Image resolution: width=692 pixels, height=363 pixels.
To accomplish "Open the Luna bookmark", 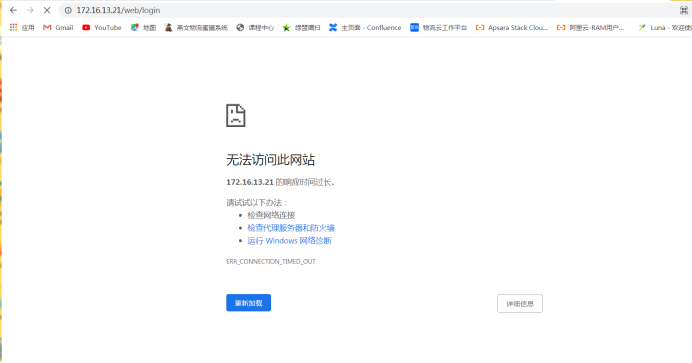I will pos(665,27).
